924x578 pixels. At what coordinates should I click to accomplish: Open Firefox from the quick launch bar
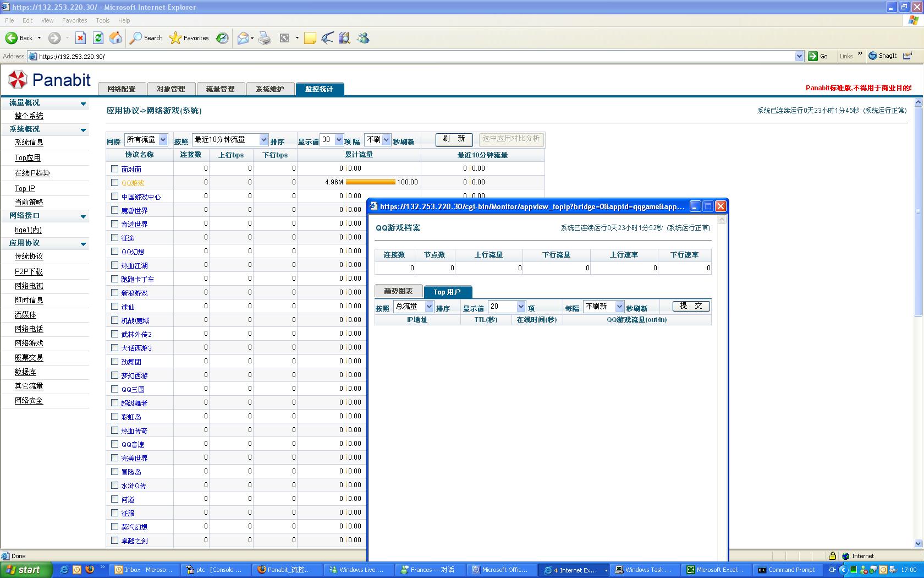tap(90, 570)
